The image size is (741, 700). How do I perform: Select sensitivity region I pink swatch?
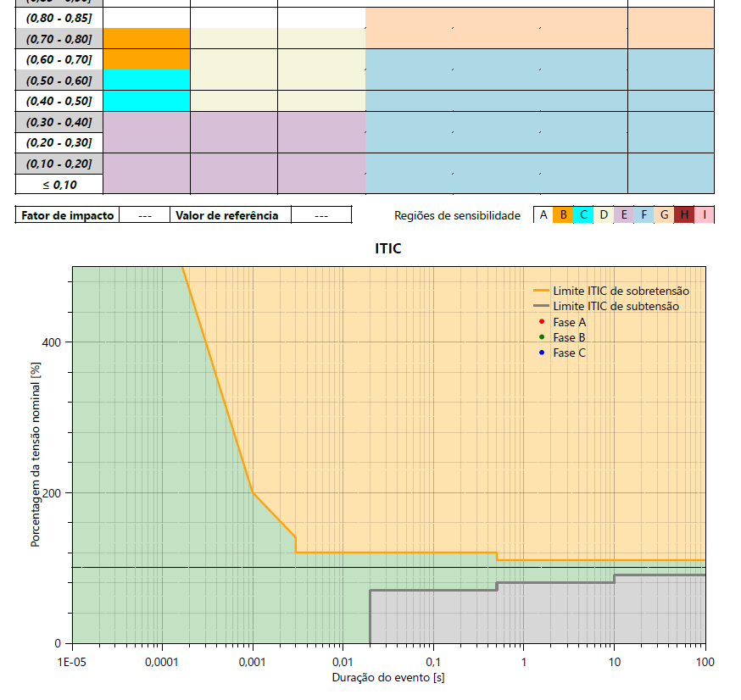(x=705, y=215)
